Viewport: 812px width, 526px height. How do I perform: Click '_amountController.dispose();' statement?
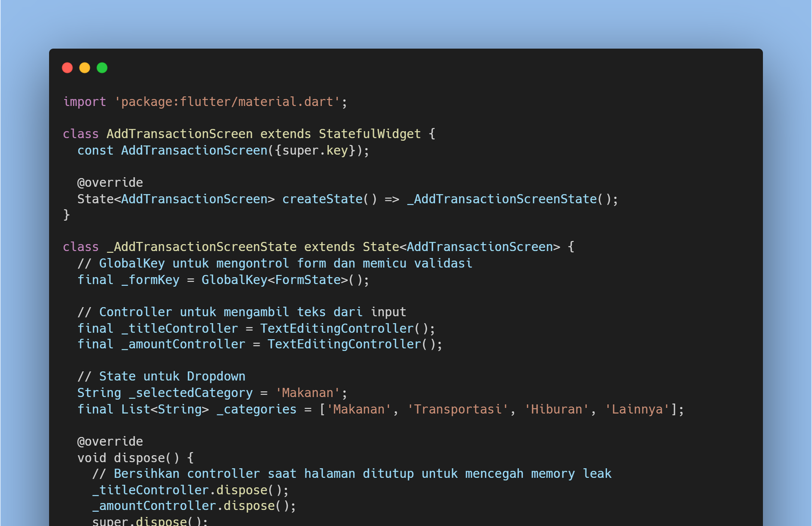coord(194,506)
